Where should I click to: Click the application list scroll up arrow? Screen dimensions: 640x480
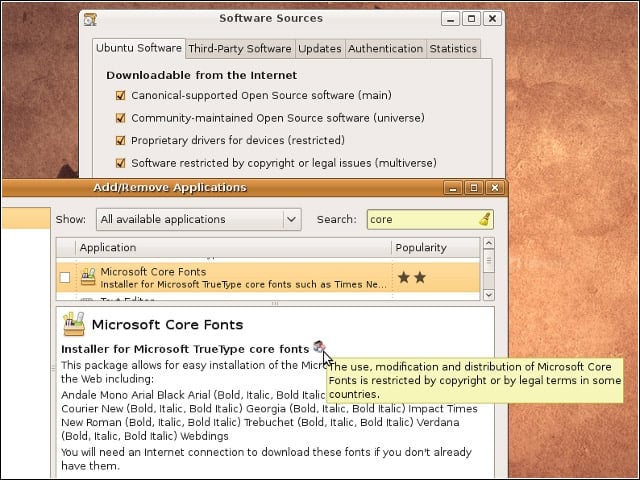coord(489,244)
